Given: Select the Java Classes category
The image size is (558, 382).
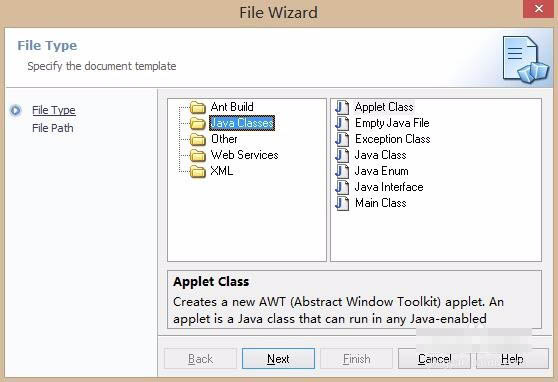Looking at the screenshot, I should tap(242, 123).
